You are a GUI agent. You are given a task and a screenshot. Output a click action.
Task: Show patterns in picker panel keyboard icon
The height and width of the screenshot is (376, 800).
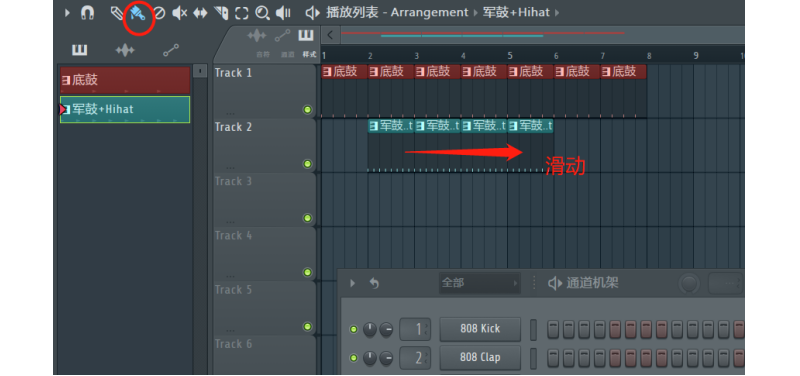click(79, 50)
